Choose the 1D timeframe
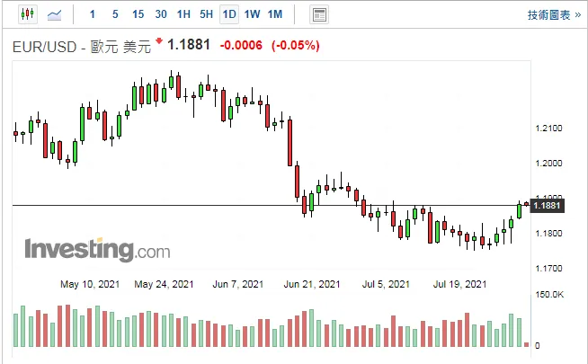Screen dimensions: 588x364 click(x=229, y=14)
